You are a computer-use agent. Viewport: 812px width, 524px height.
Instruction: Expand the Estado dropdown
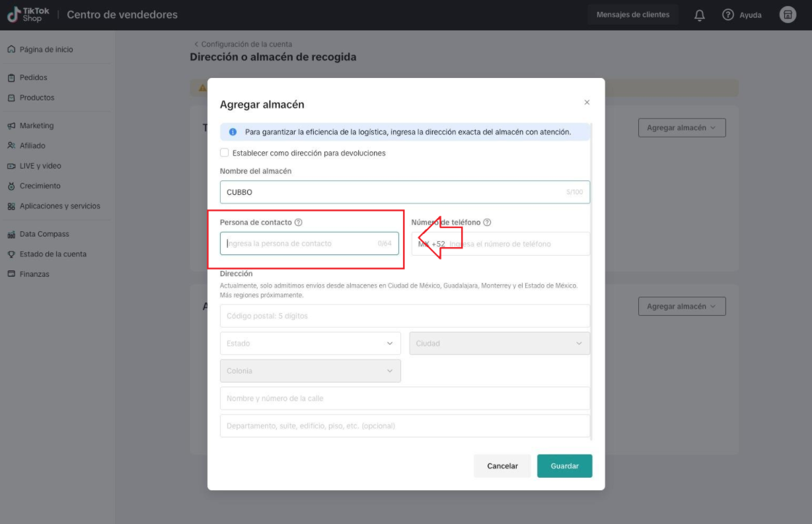pyautogui.click(x=310, y=344)
